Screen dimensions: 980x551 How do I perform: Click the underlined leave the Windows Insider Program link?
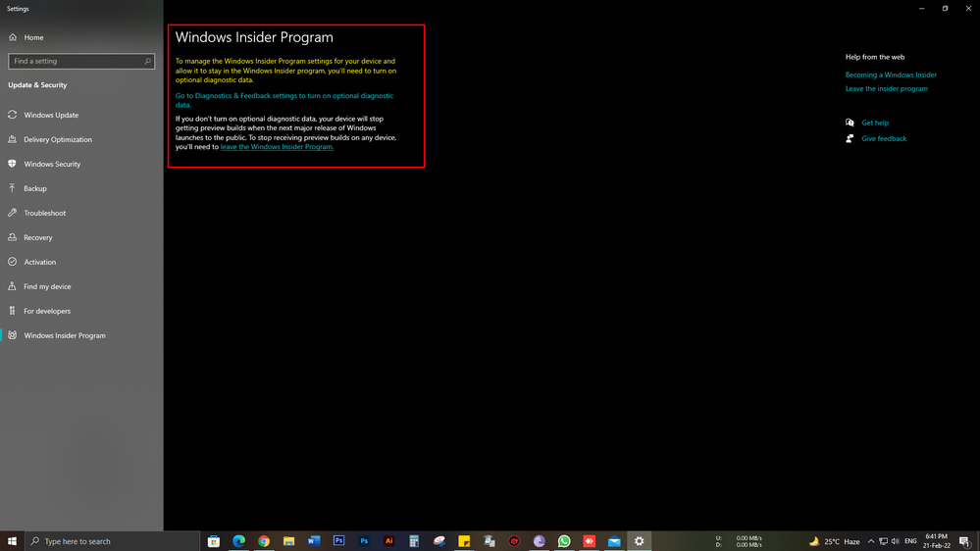point(277,147)
